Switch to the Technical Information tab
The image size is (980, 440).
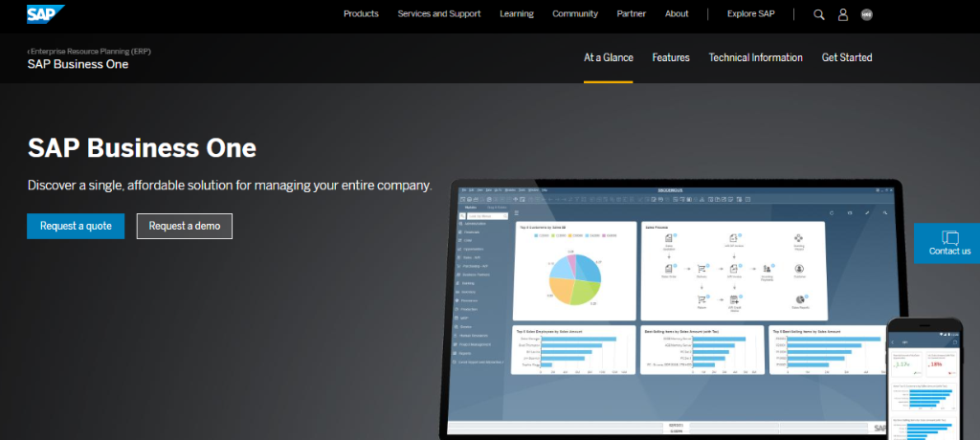756,57
